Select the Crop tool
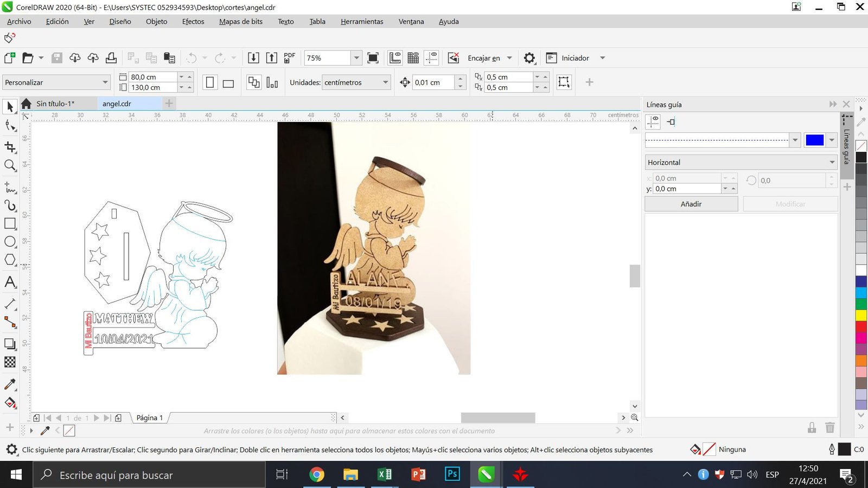This screenshot has height=488, width=868. point(10,147)
